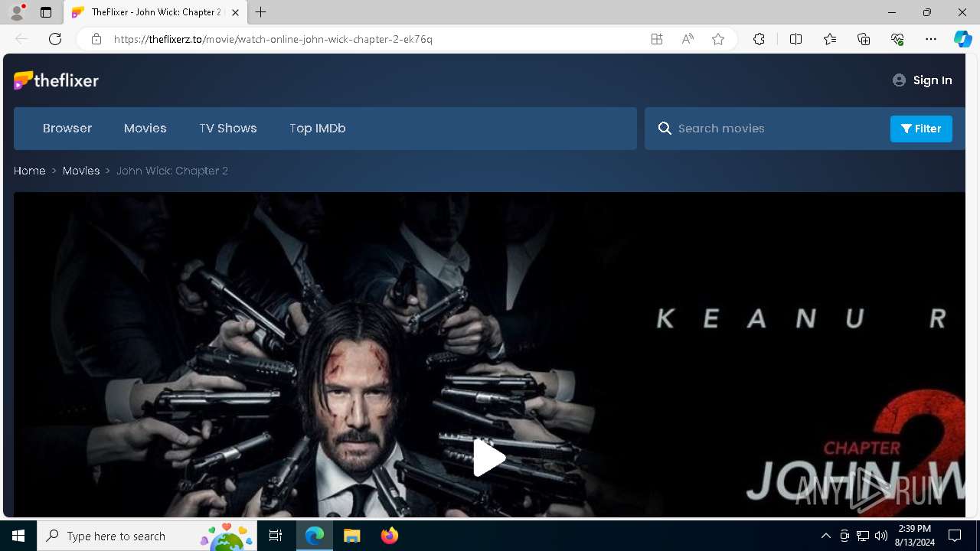Activate Read aloud icon
Screen dimensions: 980x551
(688, 39)
